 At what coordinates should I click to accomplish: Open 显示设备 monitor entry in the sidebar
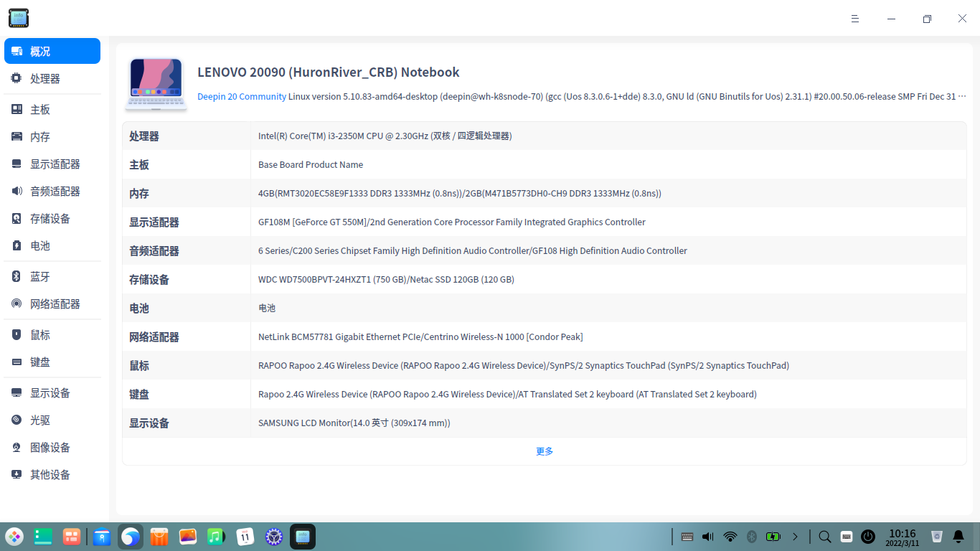click(52, 392)
